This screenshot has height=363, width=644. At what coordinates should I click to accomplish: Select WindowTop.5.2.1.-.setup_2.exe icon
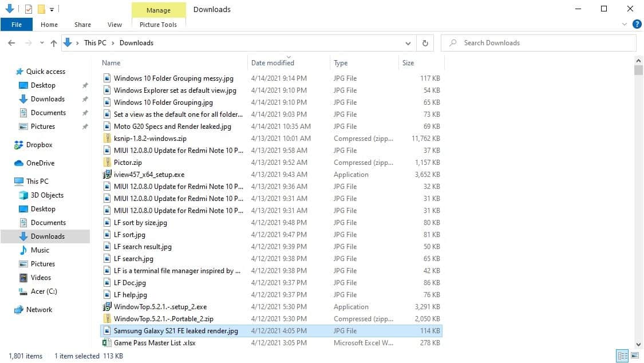pos(107,307)
